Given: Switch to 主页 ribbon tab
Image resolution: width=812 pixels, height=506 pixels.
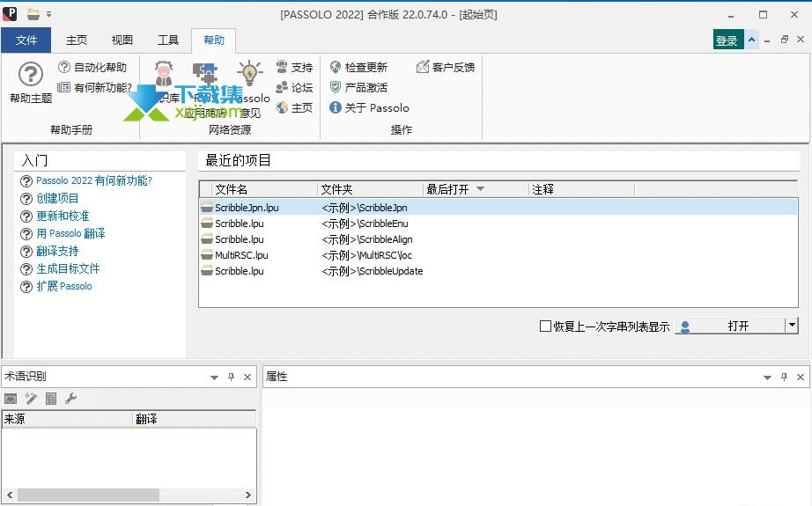Looking at the screenshot, I should [x=77, y=40].
